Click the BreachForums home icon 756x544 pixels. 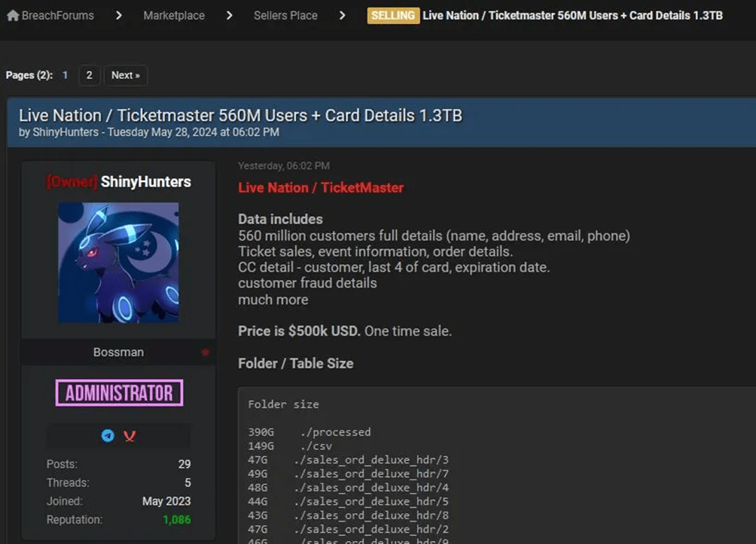13,15
